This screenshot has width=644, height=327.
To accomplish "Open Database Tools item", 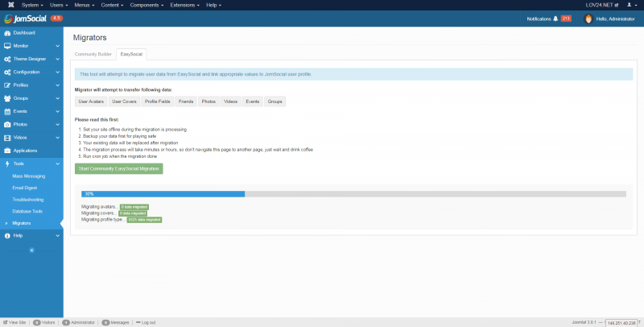I will (27, 212).
